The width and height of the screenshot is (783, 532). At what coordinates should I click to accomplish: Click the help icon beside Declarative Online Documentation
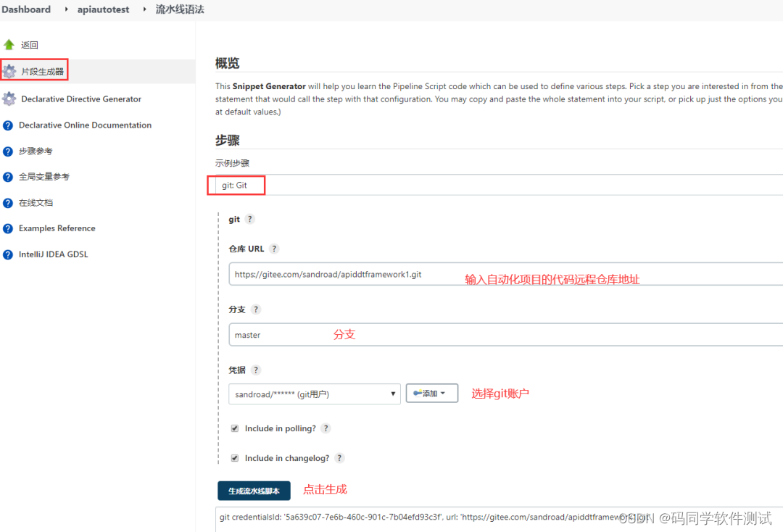click(8, 125)
